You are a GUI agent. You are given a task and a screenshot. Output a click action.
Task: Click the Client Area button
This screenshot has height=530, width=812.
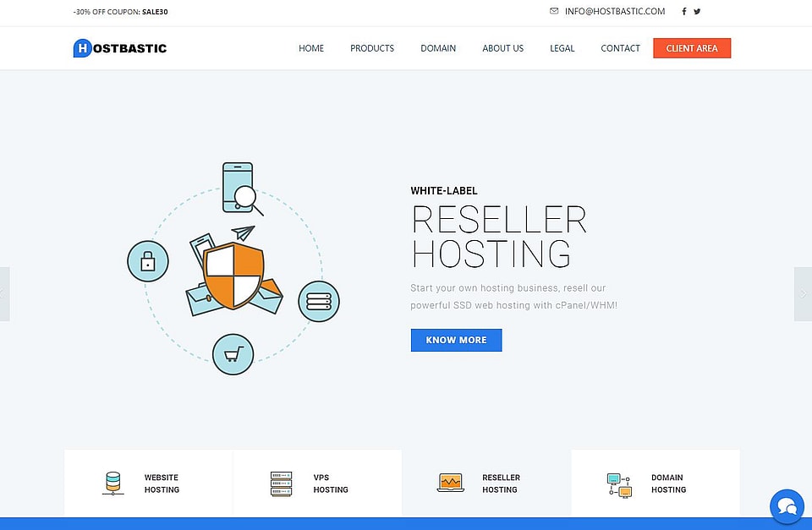click(x=692, y=48)
